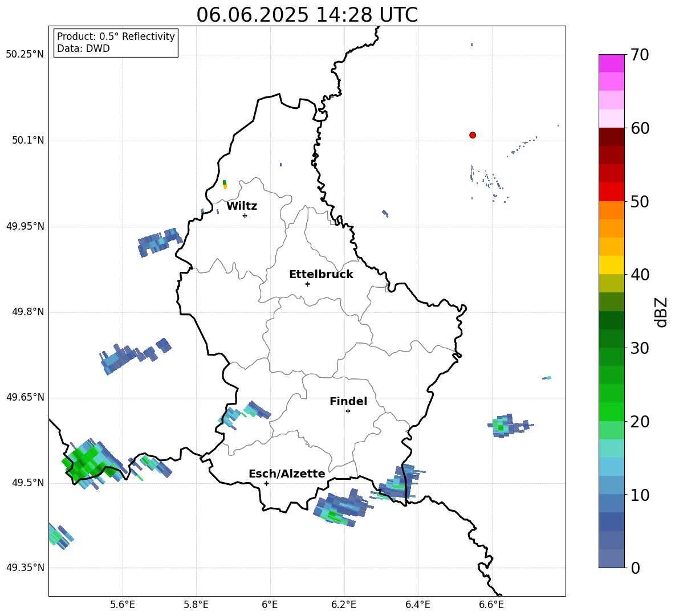Click the Esch/Alzette station cross marker
Image resolution: width=675 pixels, height=616 pixels.
coord(266,483)
